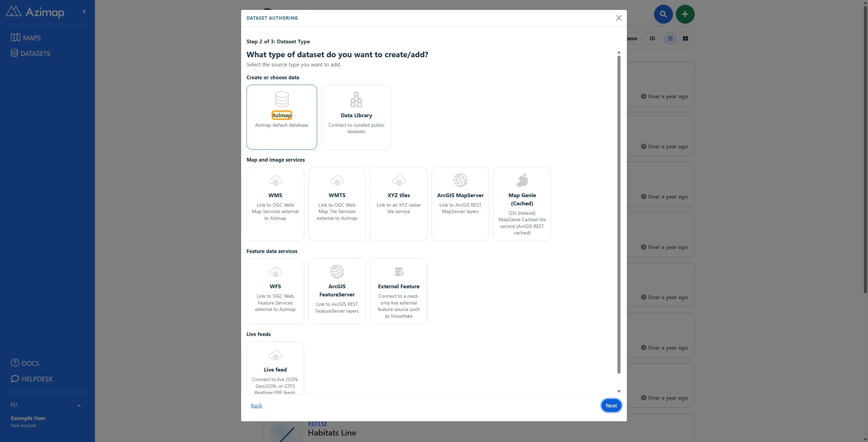Click the Snowflake external feature description
Screen dimensions: 868x442
click(399, 306)
